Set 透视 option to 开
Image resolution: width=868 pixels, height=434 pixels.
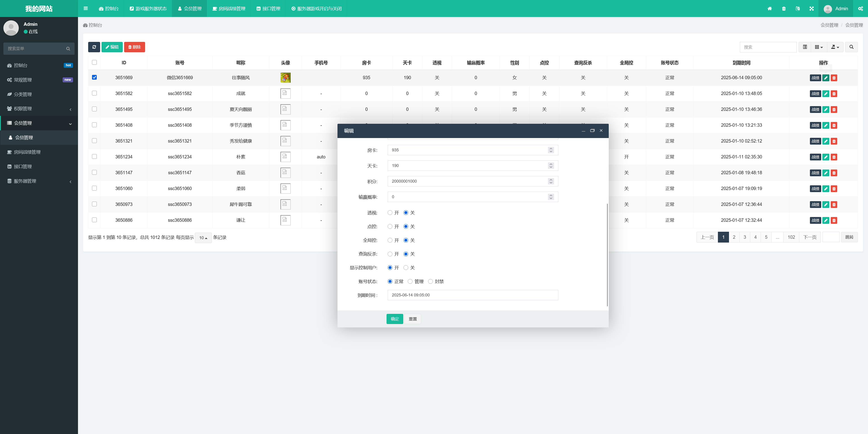(390, 213)
